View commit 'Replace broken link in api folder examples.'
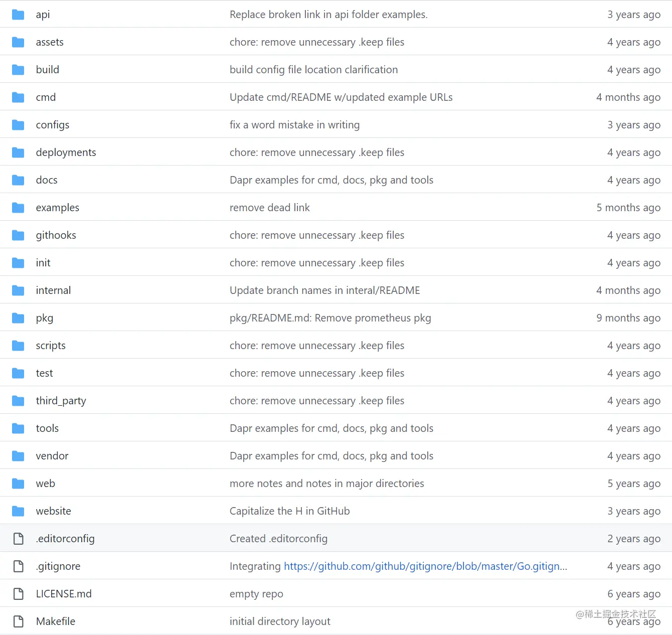Image resolution: width=672 pixels, height=635 pixels. click(328, 15)
